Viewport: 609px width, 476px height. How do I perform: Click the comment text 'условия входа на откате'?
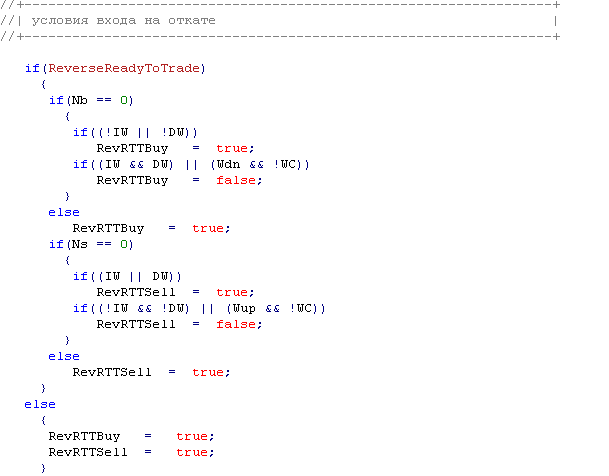coord(124,21)
